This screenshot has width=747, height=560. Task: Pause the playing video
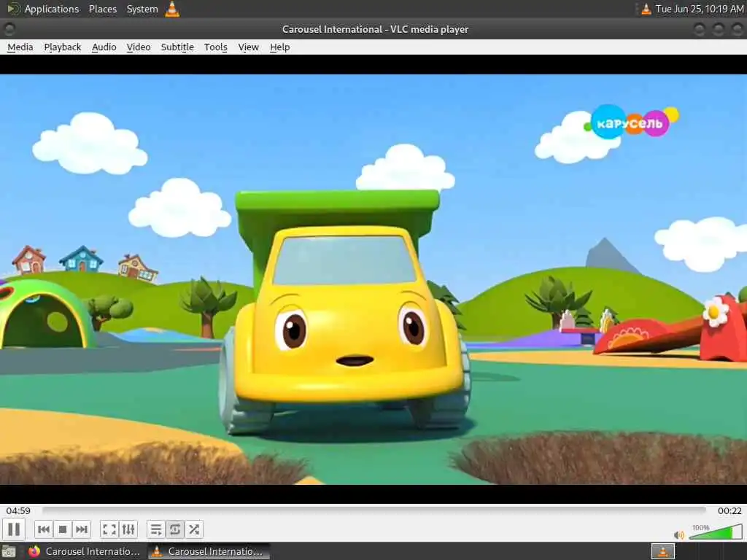tap(14, 529)
